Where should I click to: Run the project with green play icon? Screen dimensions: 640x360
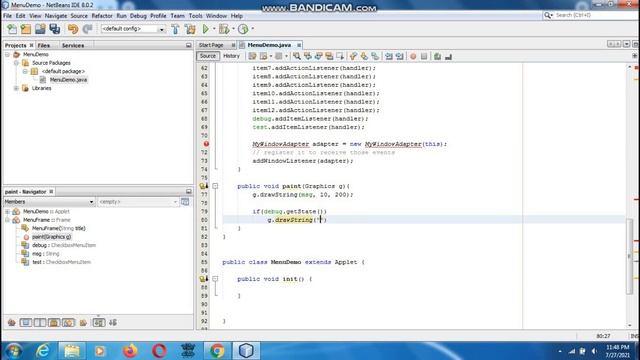point(206,29)
